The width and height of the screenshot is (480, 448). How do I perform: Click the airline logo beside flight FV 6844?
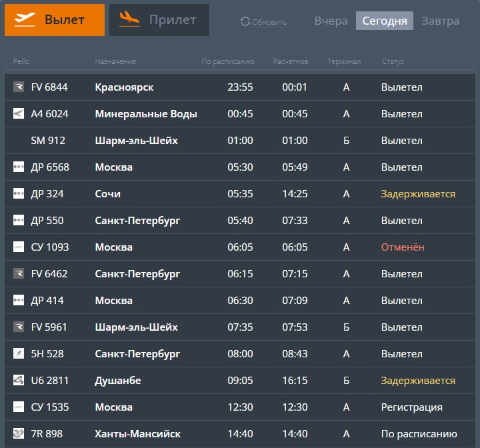pos(19,87)
